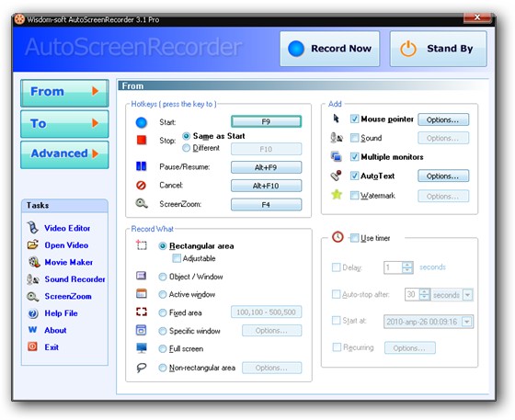This screenshot has height=420, width=515.
Task: Click the AutoText marker icon
Action: click(x=337, y=176)
